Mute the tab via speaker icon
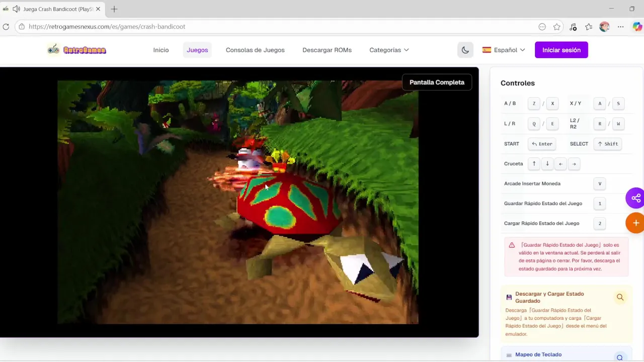 pos(16,9)
